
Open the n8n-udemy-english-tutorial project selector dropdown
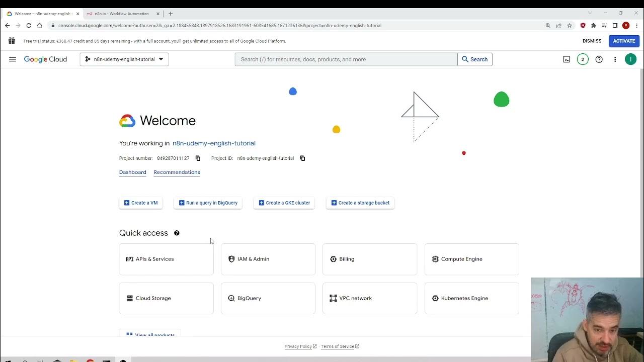point(124,59)
